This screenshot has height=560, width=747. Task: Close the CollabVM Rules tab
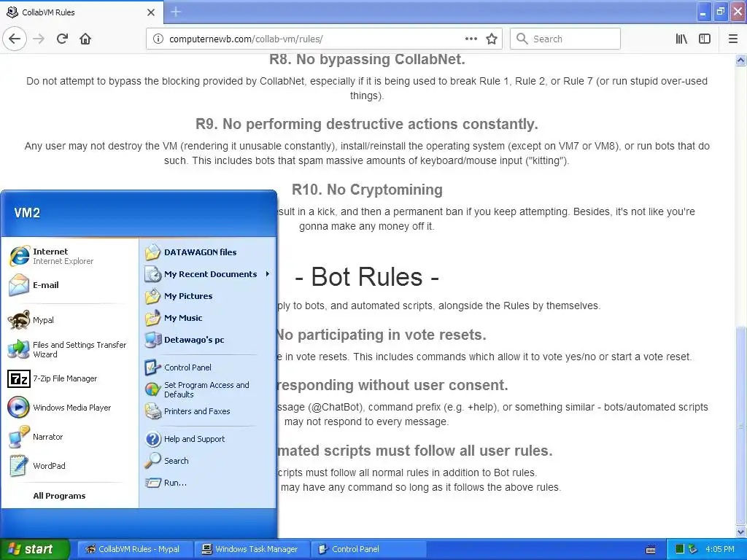click(151, 12)
